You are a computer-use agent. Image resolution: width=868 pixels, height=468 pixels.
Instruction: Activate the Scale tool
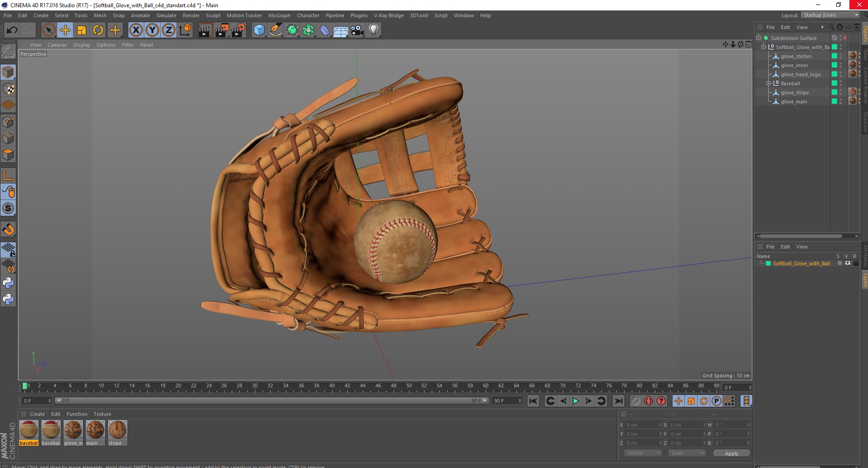82,30
